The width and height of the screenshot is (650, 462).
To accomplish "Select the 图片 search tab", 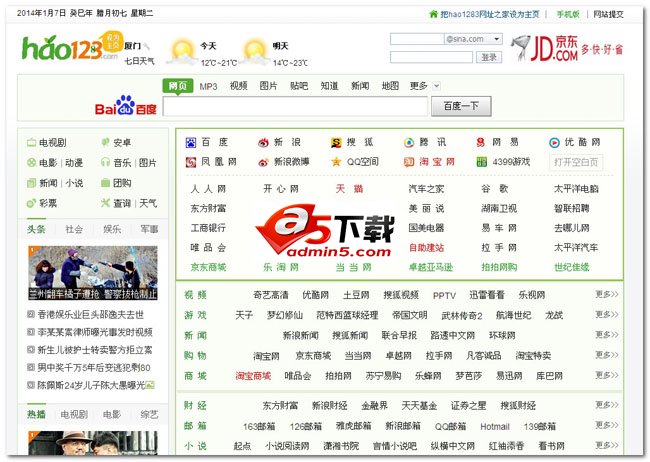I will point(269,86).
